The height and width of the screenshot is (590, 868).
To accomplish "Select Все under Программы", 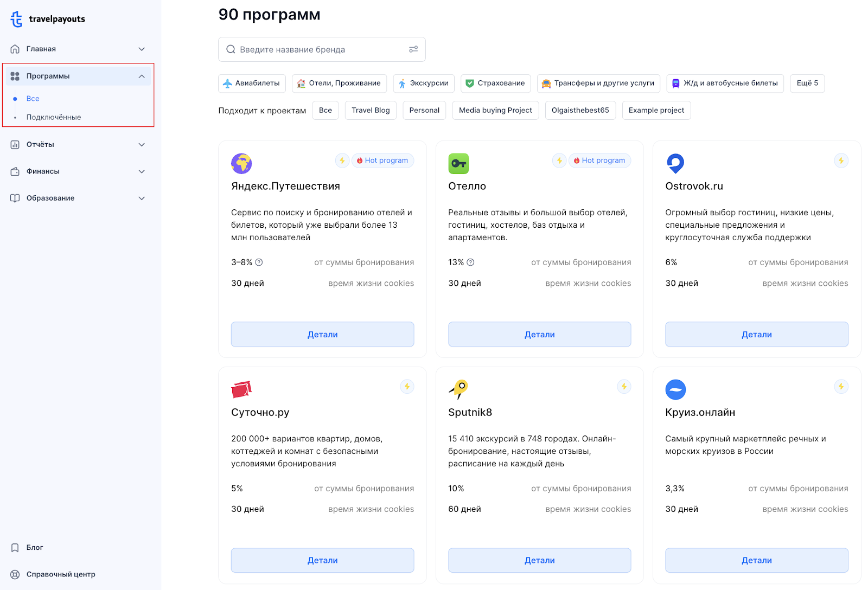I will click(33, 99).
